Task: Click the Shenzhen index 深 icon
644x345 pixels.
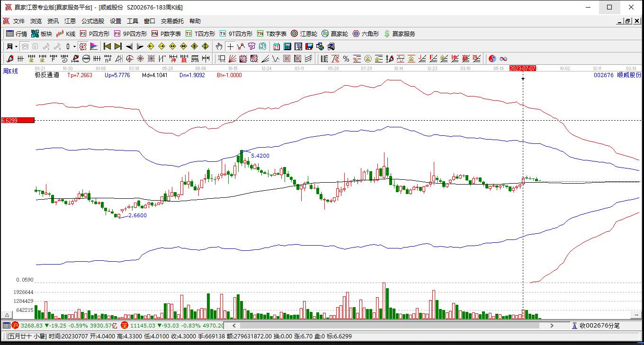Action: (125, 326)
